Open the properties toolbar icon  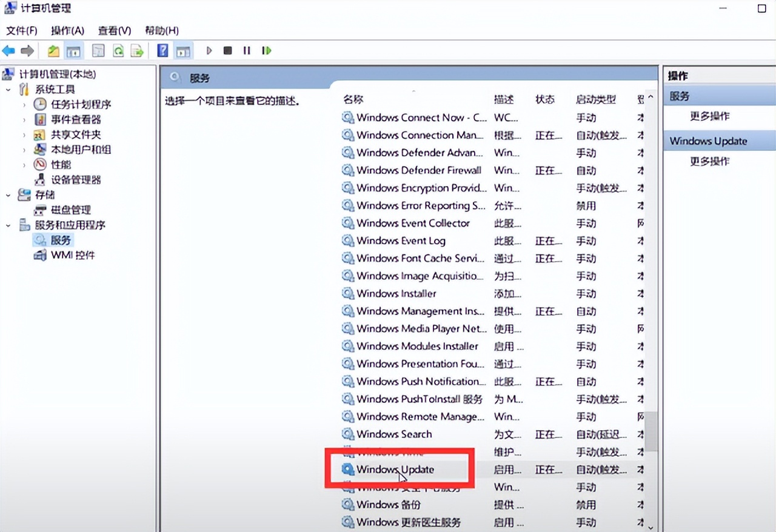click(x=98, y=50)
